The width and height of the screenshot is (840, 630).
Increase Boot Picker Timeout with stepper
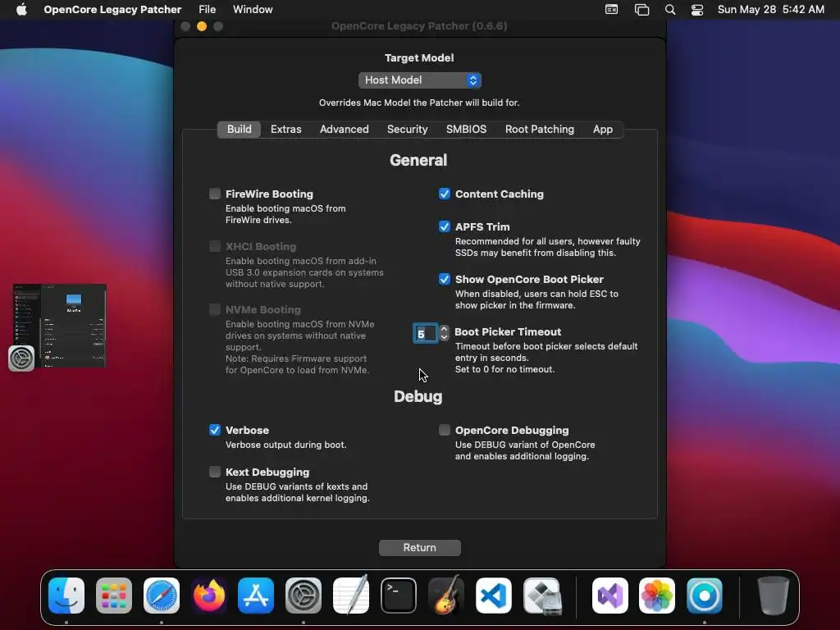[444, 329]
